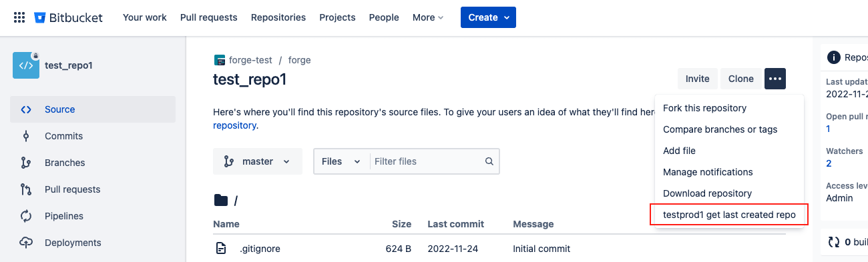Click the repository info icon in right panel
The width and height of the screenshot is (868, 262).
click(x=833, y=57)
